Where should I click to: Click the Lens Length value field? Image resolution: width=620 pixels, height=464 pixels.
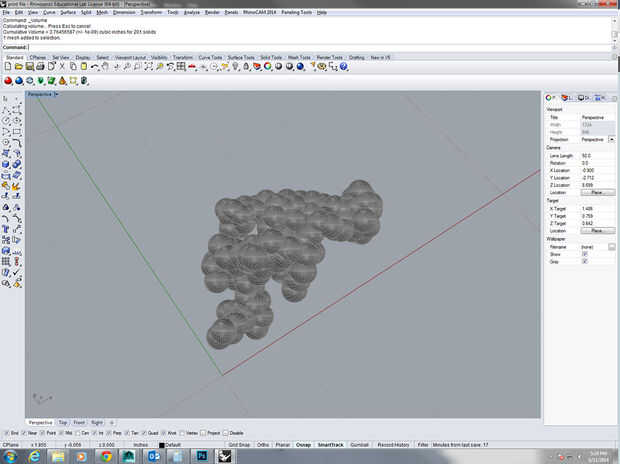pyautogui.click(x=597, y=156)
